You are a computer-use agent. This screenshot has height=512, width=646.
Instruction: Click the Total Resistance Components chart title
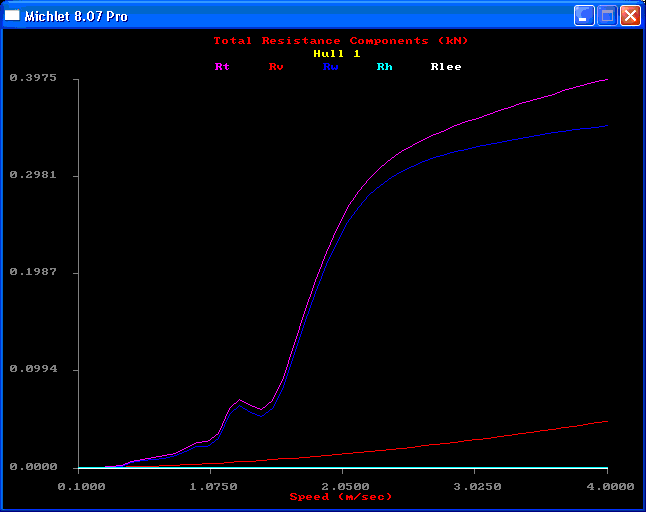point(340,41)
